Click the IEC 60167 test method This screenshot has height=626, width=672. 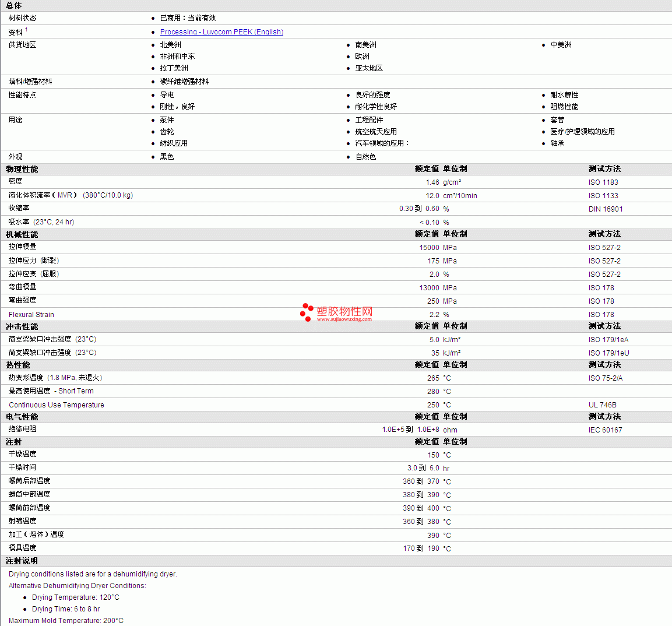(605, 430)
